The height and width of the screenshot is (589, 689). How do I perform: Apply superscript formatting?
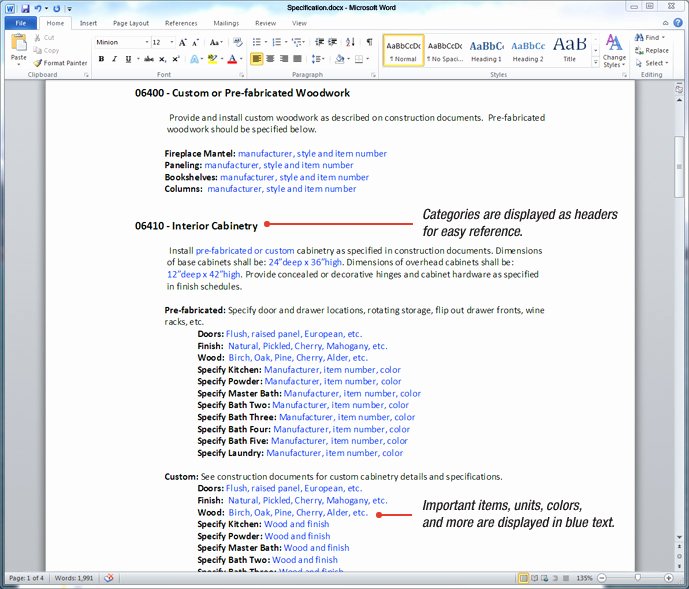176,59
